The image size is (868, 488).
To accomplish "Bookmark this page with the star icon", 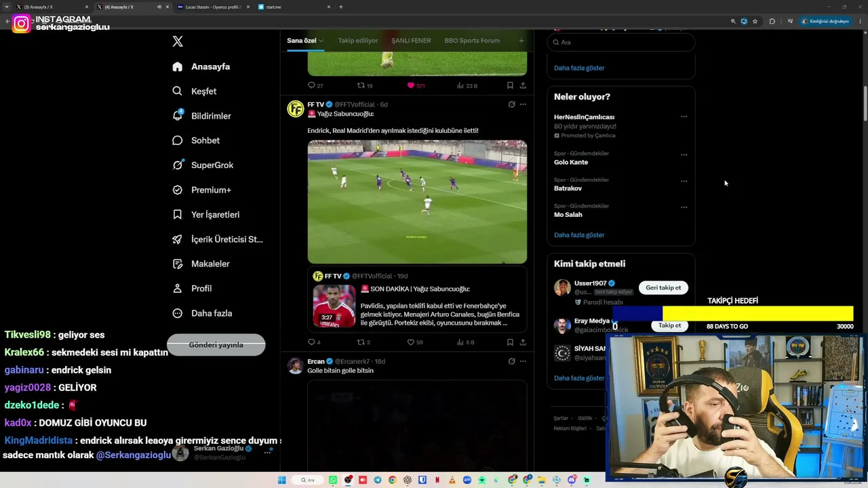I will tap(755, 21).
